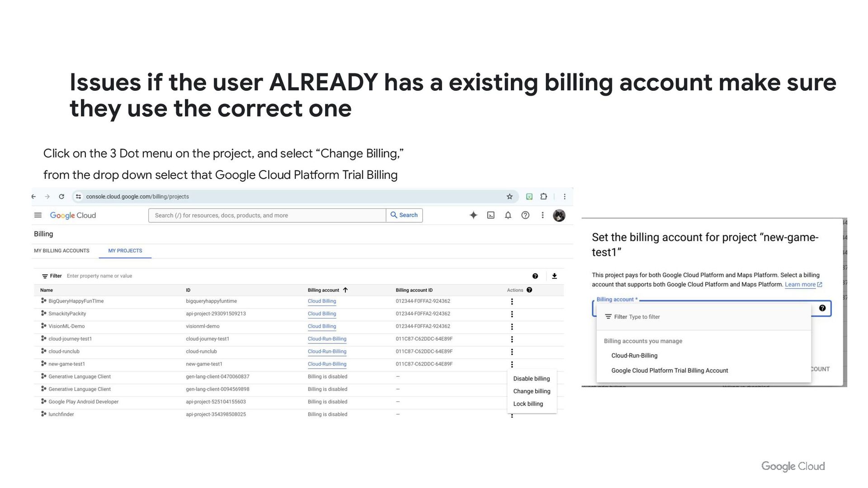Activate Cloud Shell terminal icon
This screenshot has height=488, width=868.
click(491, 215)
